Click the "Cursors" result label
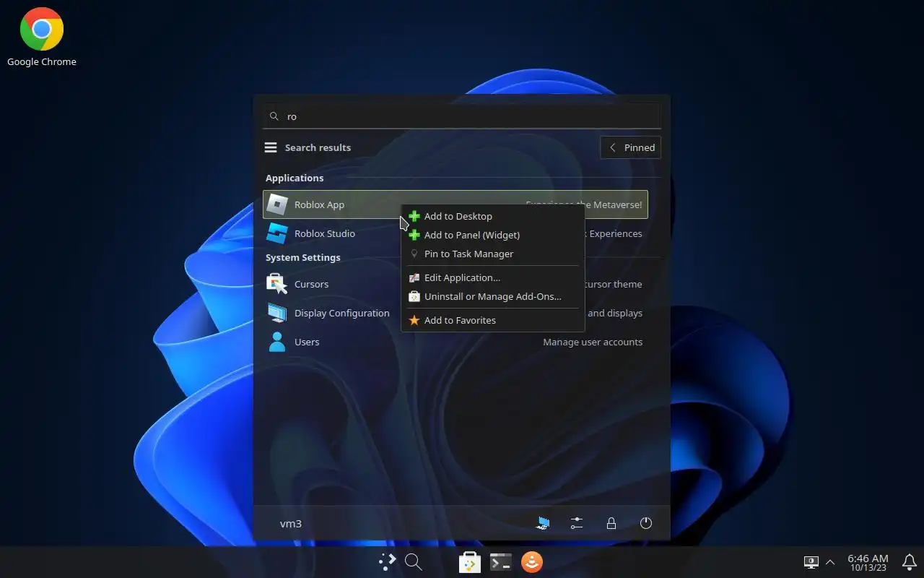Viewport: 924px width, 578px height. 311,284
